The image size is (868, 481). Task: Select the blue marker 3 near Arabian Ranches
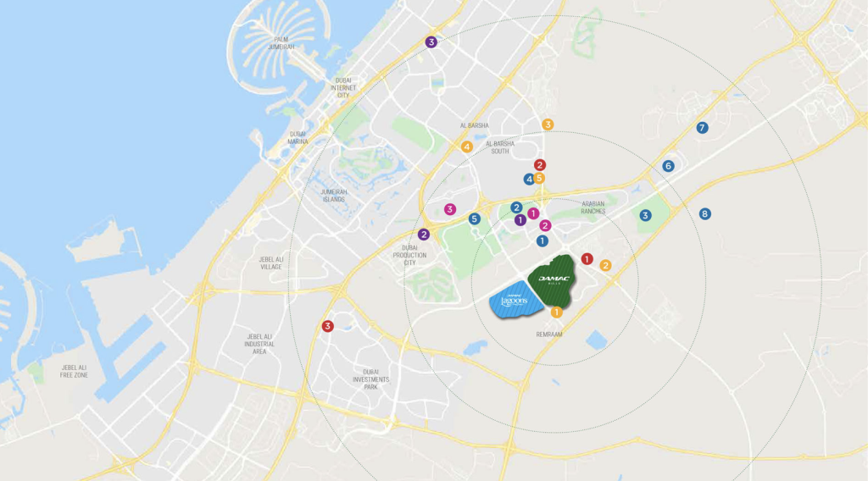[x=645, y=216]
